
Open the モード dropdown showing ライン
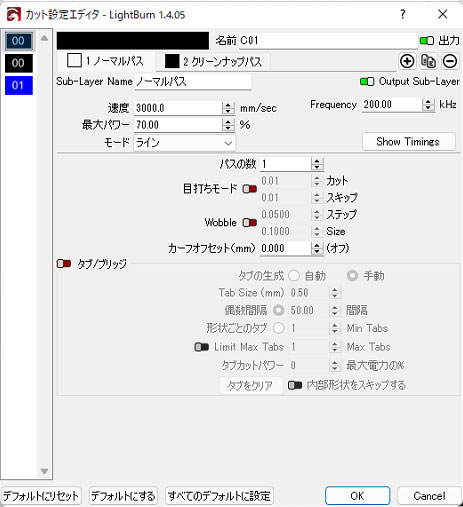[x=184, y=143]
